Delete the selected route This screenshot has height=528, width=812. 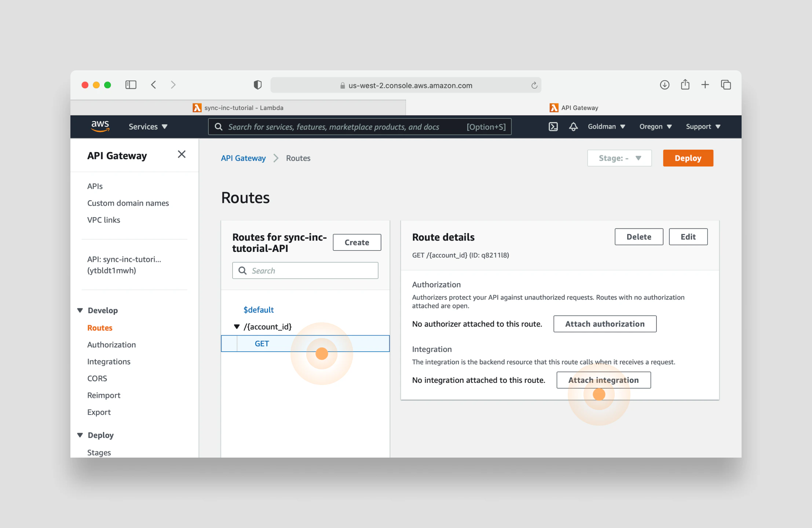coord(639,237)
